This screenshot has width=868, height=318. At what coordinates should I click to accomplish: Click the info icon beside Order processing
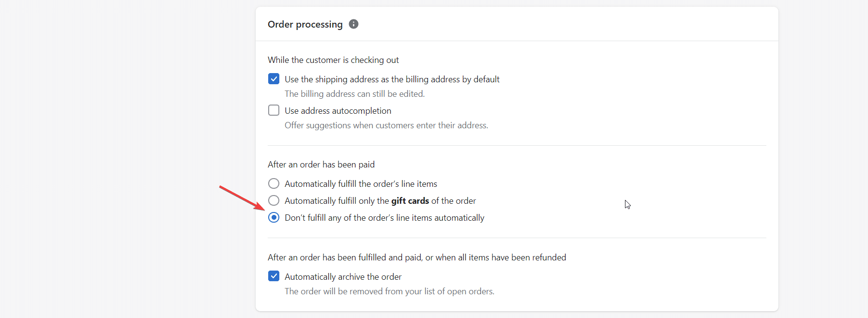(x=354, y=24)
